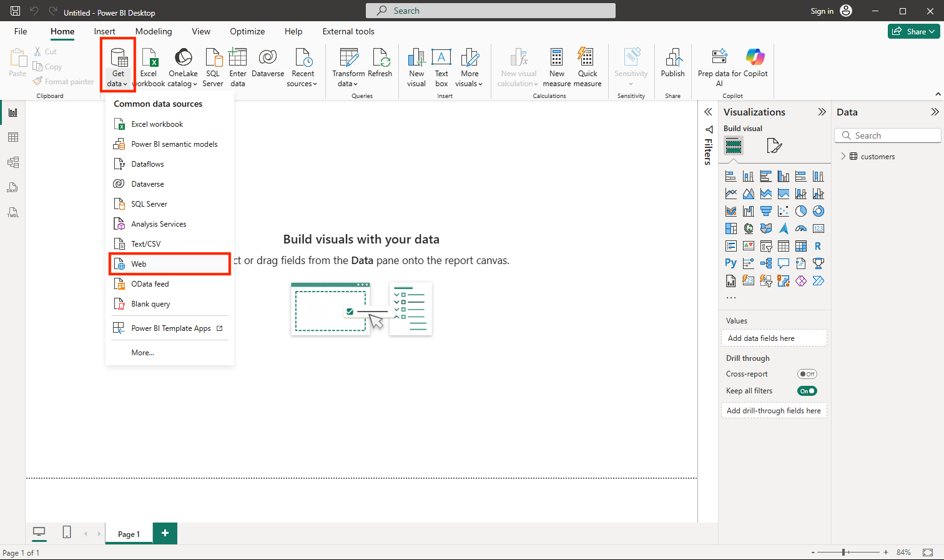Insert a Text box
Screen dimensions: 944x560
point(441,67)
